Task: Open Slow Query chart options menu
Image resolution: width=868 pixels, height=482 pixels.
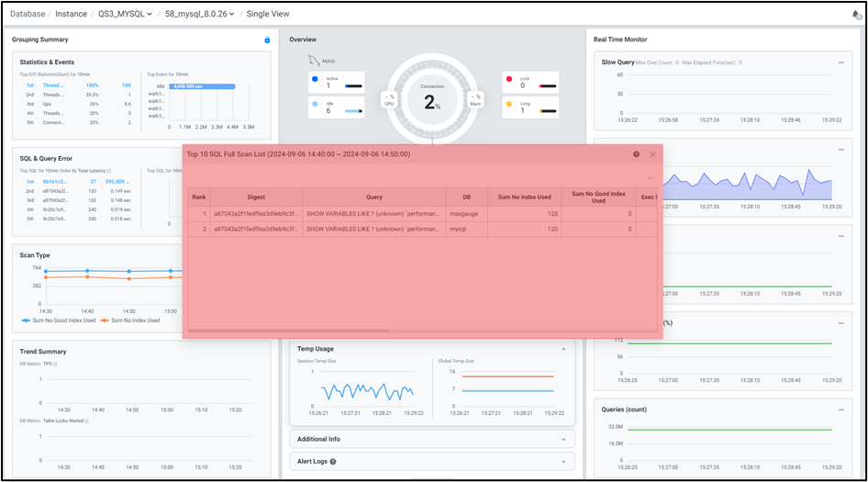Action: pyautogui.click(x=840, y=62)
